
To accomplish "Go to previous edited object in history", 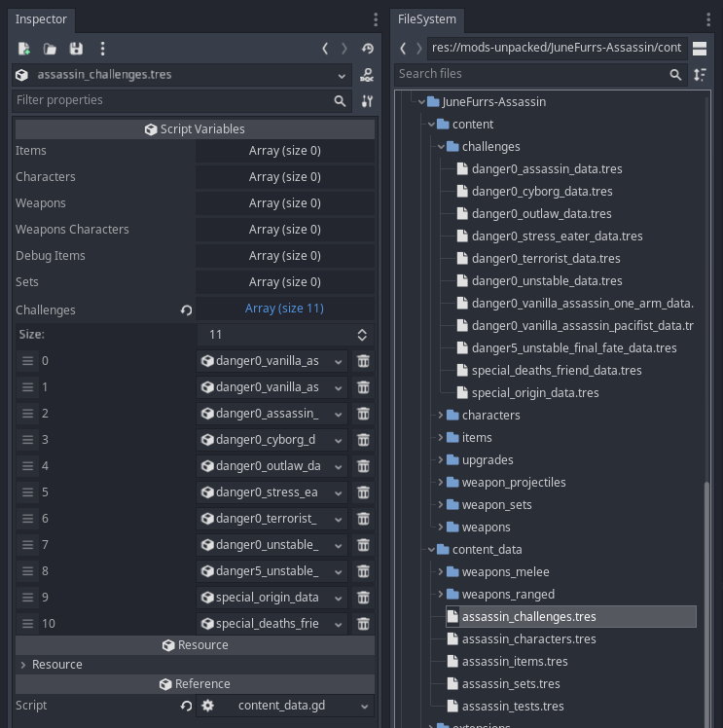I will pyautogui.click(x=325, y=49).
